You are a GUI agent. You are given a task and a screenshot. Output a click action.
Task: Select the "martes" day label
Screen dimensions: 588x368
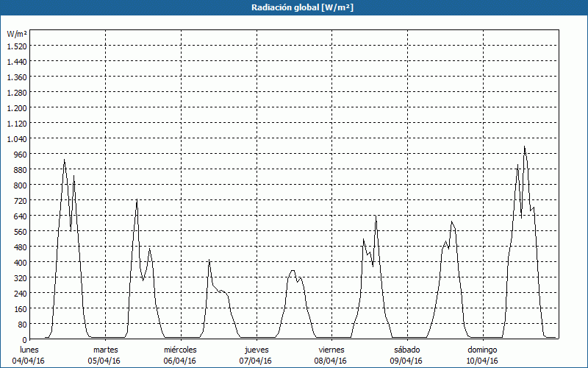point(105,350)
